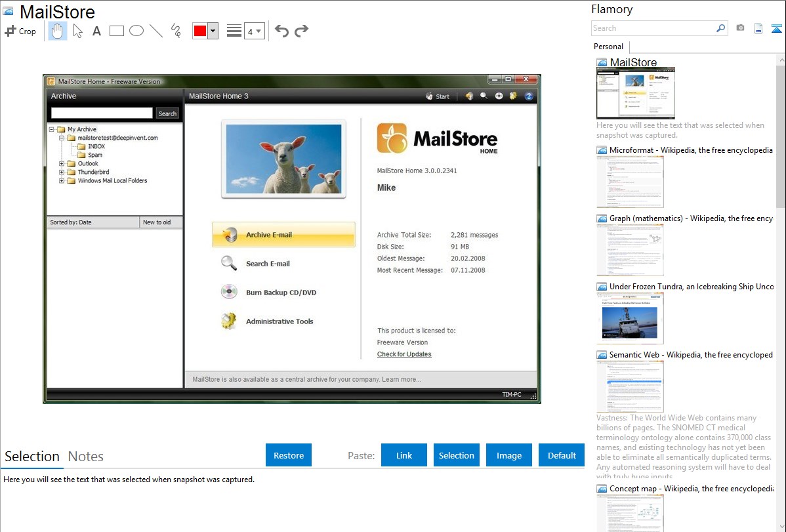This screenshot has height=532, width=786.
Task: Click the Learn more... banner text
Action: [401, 380]
